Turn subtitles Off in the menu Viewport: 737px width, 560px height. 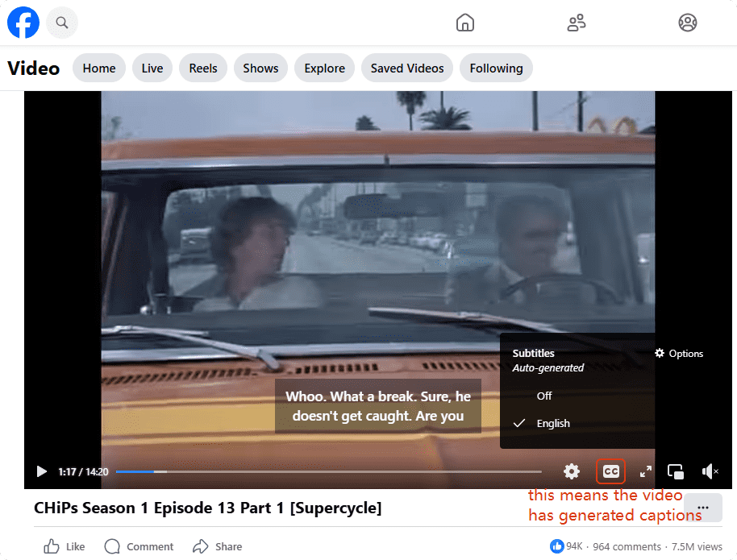point(544,396)
